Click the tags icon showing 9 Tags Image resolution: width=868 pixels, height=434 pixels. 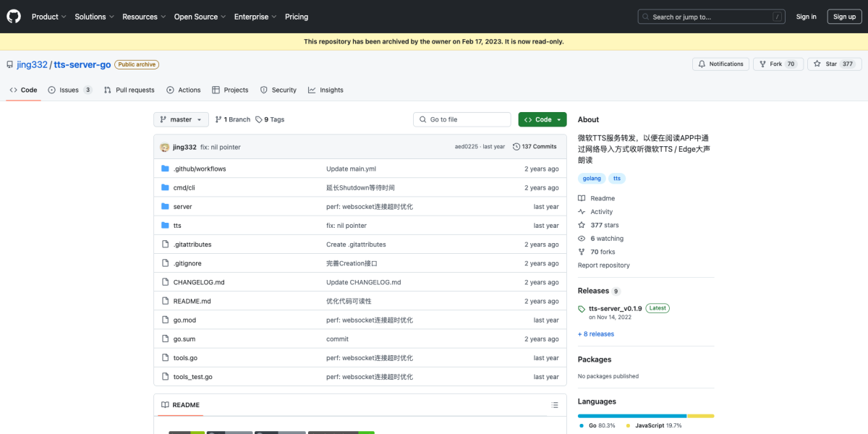(257, 119)
